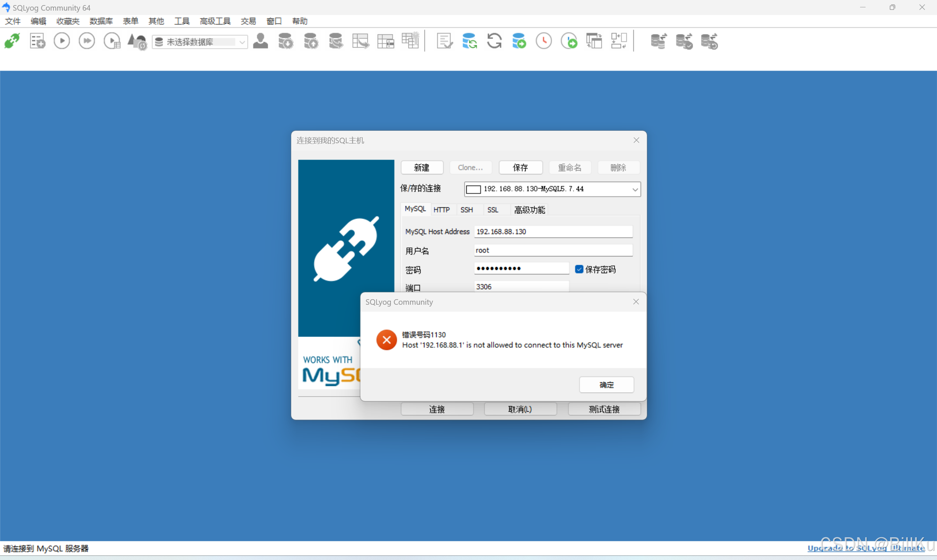Open the user manager person icon

(x=260, y=41)
